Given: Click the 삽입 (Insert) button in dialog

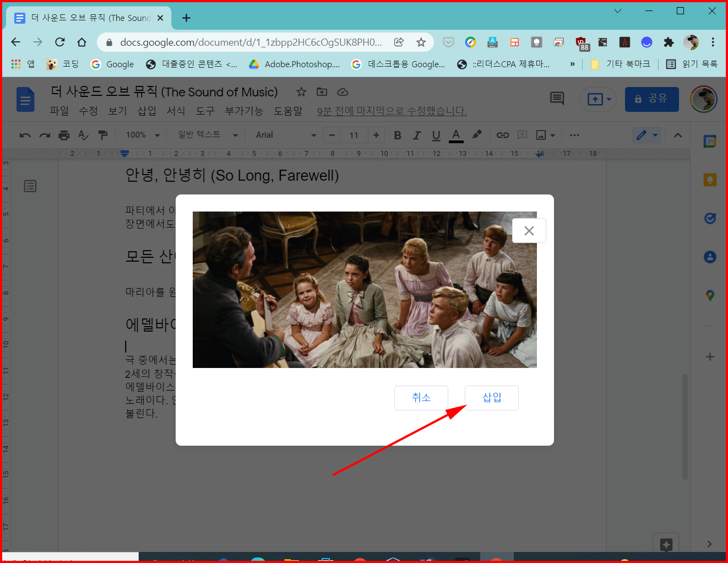Looking at the screenshot, I should [492, 398].
